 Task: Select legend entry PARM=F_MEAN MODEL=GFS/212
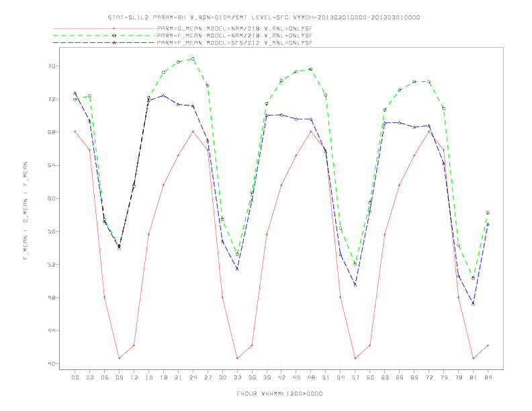pos(234,43)
